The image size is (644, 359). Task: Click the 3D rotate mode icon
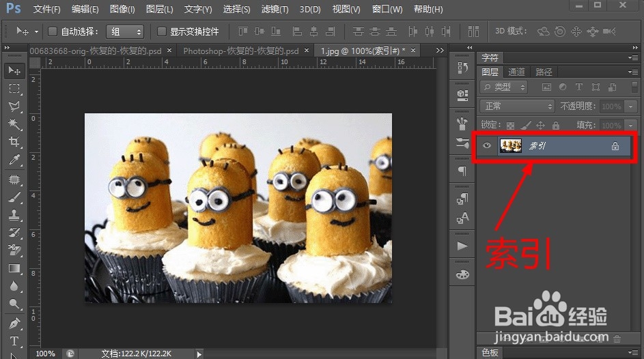544,31
